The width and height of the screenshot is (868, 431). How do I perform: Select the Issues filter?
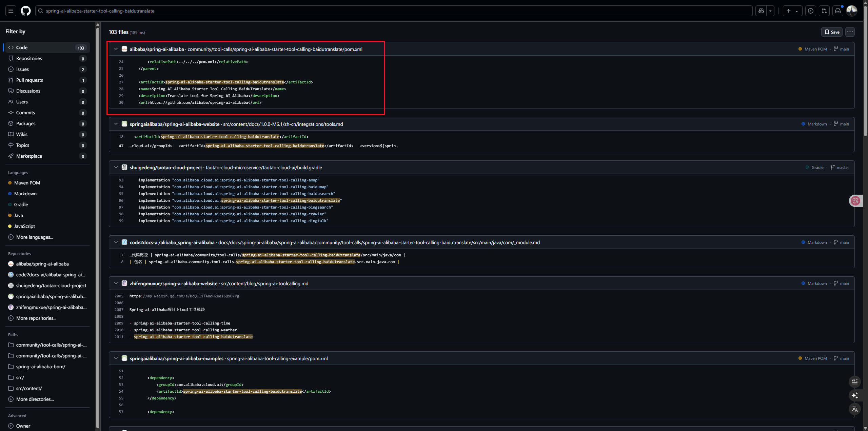(x=47, y=69)
